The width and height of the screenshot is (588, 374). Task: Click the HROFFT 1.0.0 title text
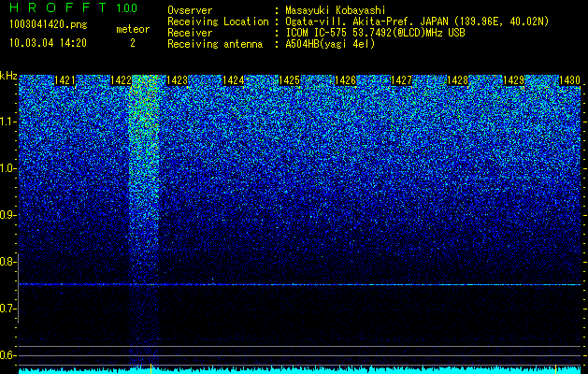[73, 7]
